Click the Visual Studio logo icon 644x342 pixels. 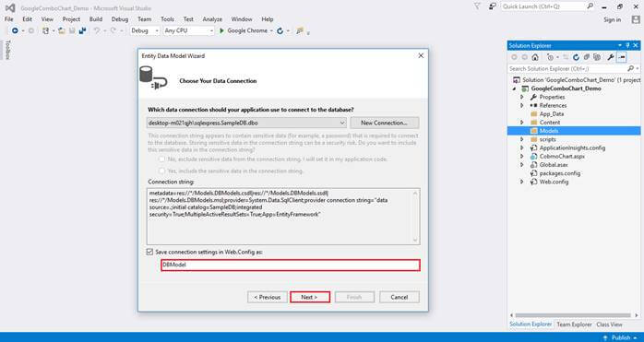click(x=10, y=7)
